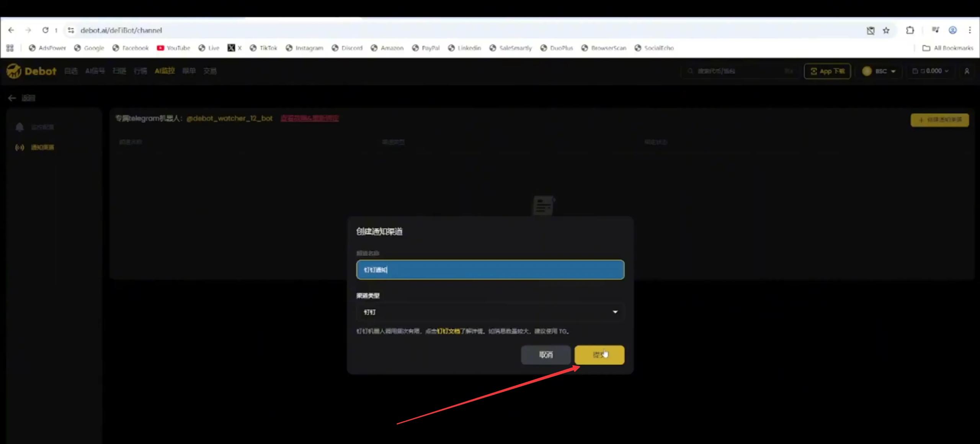Open the YouTube bookmark
980x444 pixels.
click(173, 48)
